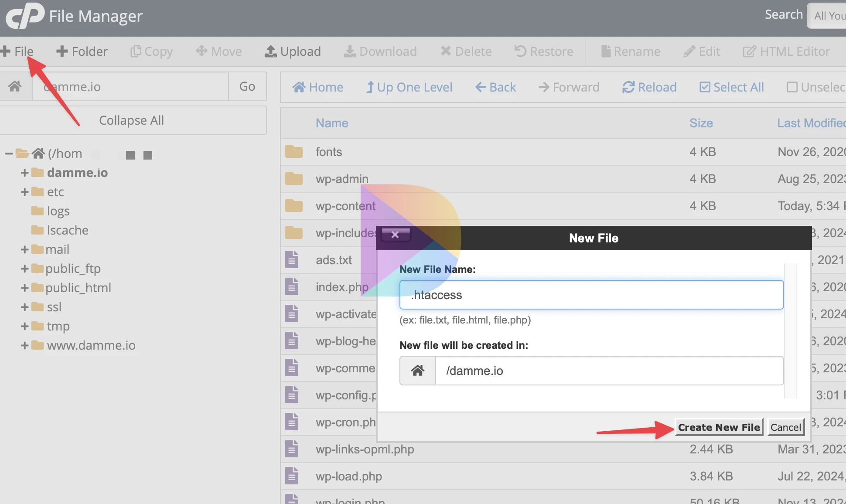Screen dimensions: 846x504
Task: Expand the mail tree folder
Action: tap(24, 249)
